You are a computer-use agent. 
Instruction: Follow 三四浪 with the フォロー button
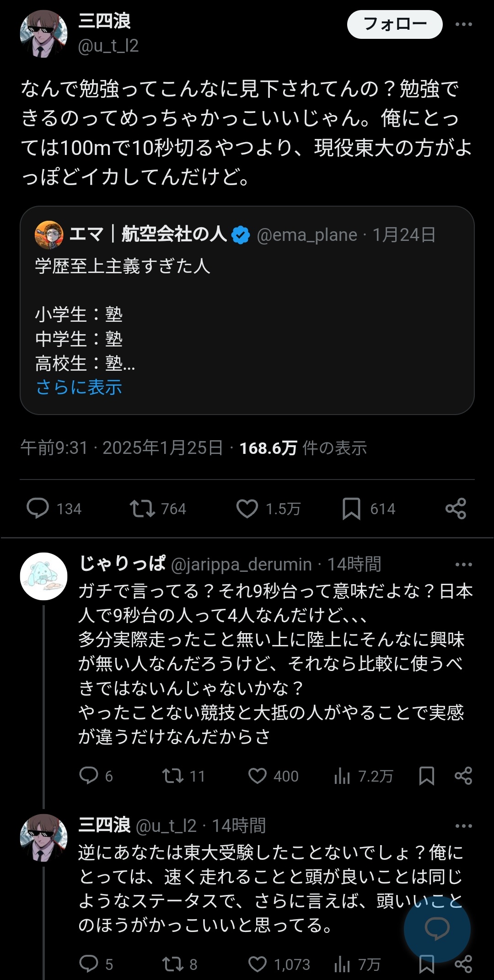[x=394, y=24]
